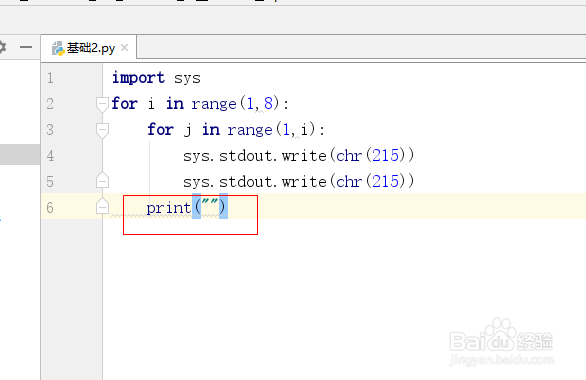Place cursor in the print("") statement
Image resolution: width=586 pixels, height=380 pixels.
(186, 208)
